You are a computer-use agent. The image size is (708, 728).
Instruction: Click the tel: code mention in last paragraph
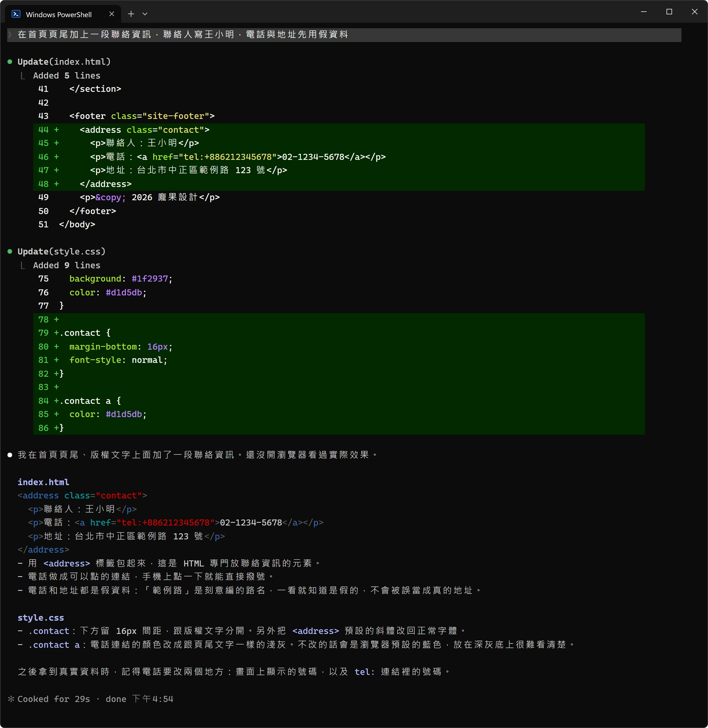(365, 672)
